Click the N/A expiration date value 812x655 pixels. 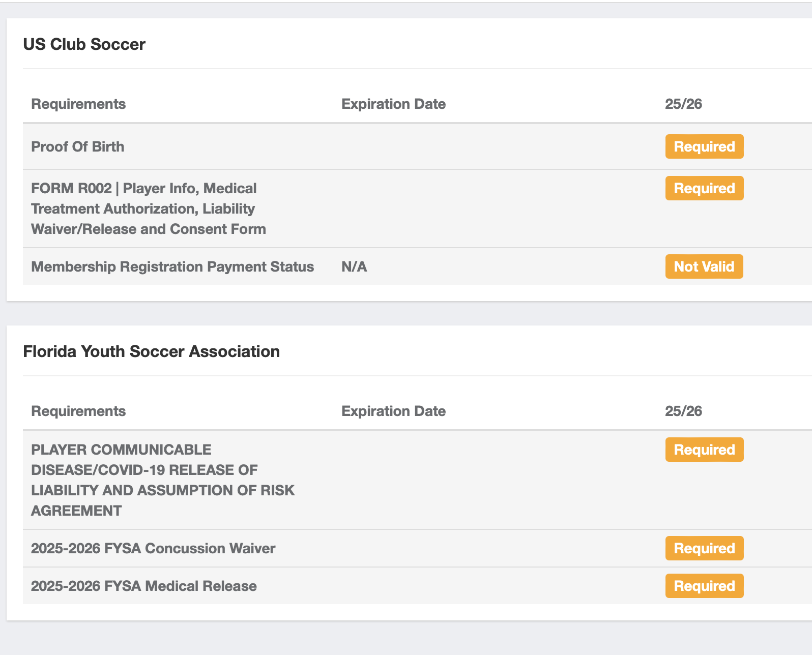point(354,266)
